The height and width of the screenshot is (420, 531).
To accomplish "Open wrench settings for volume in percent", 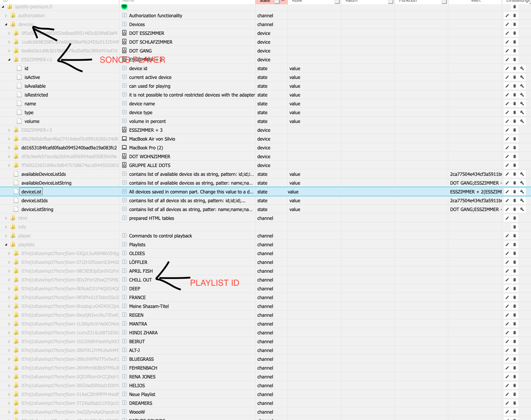I will click(522, 121).
